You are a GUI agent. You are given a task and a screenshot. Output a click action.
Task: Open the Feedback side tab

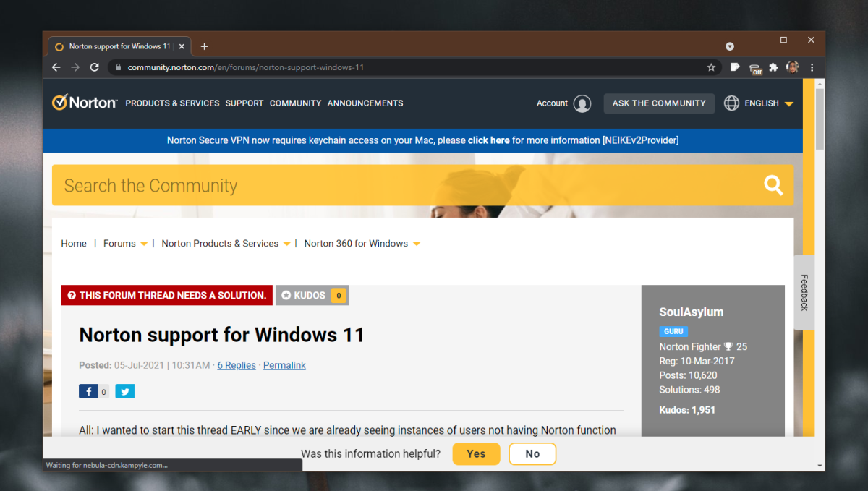[x=804, y=292]
